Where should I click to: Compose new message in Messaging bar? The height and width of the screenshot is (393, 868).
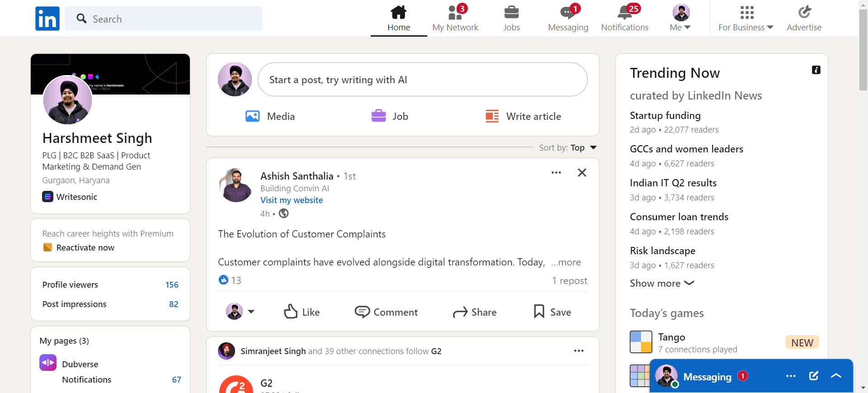click(814, 376)
